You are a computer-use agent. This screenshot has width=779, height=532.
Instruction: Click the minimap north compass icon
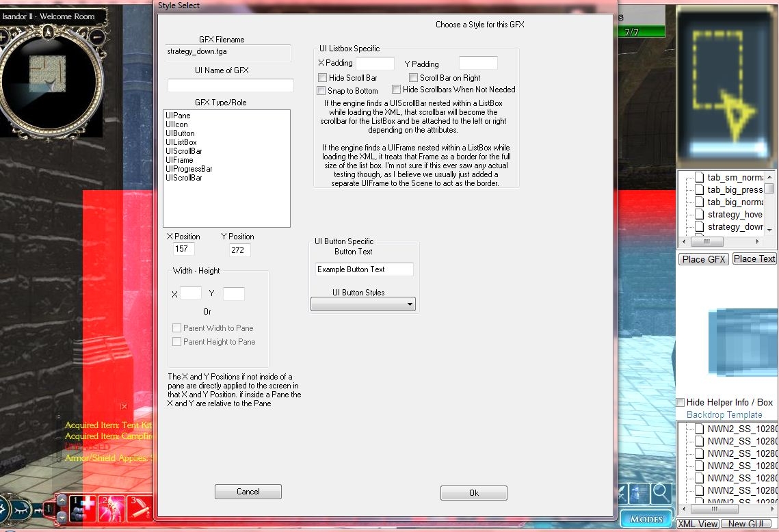tap(47, 31)
